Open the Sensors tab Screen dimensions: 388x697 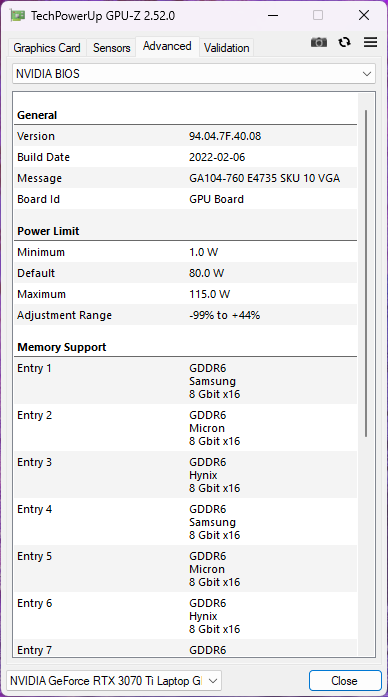112,48
